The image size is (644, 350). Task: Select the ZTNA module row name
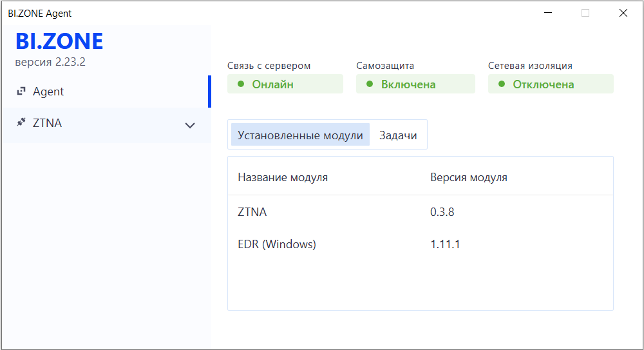252,212
